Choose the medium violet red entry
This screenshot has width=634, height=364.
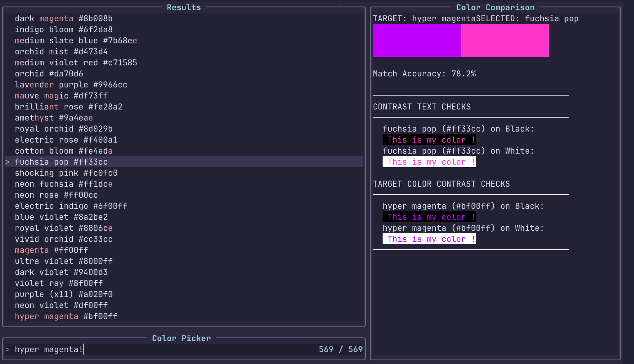click(76, 63)
